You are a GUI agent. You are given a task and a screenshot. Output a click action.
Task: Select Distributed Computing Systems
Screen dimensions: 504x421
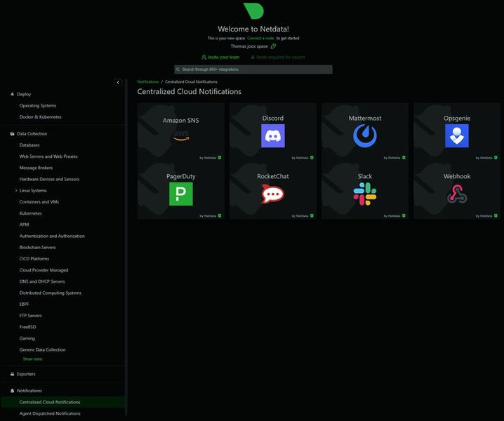tap(50, 293)
